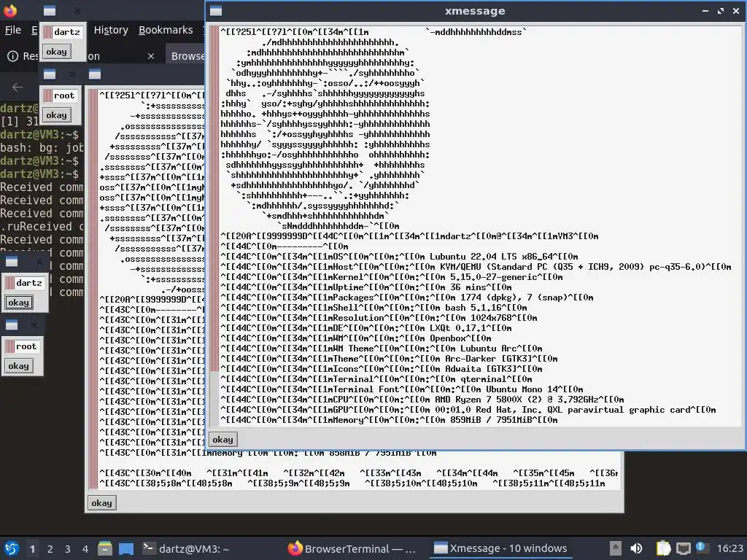The image size is (747, 560).
Task: Switch to virtual desktop 2
Action: click(50, 549)
